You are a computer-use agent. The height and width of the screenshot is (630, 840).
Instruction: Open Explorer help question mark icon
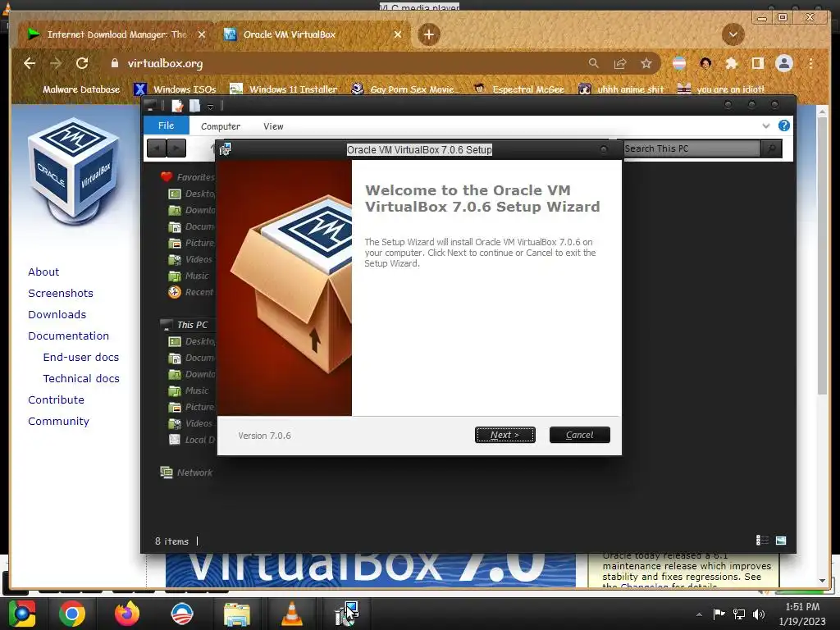pos(783,126)
